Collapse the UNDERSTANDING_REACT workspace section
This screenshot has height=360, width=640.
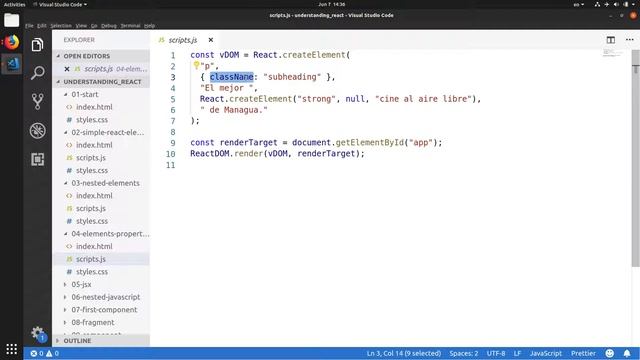(101, 82)
